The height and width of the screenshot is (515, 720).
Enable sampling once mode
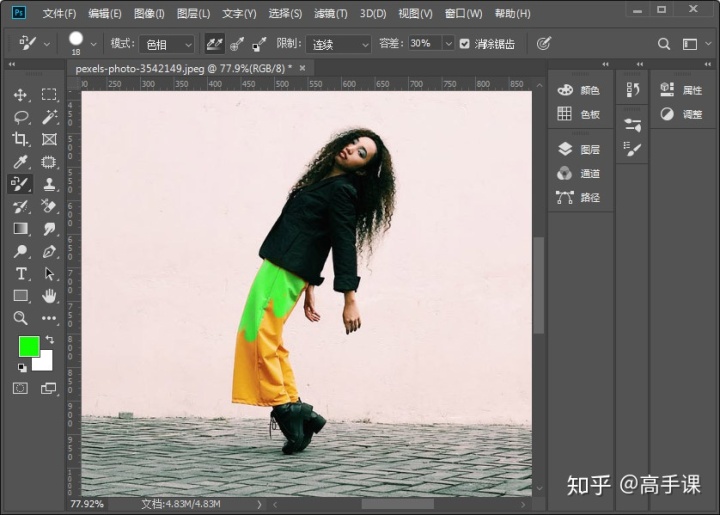pos(236,44)
